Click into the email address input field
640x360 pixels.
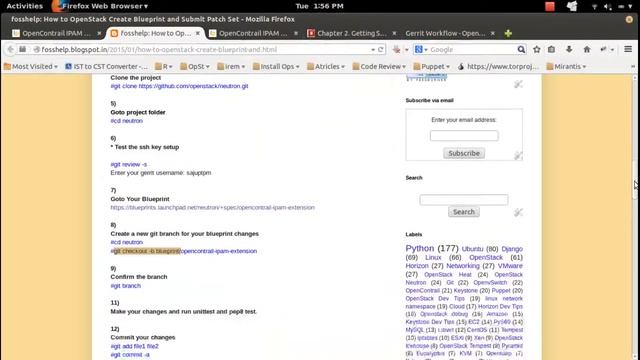click(x=464, y=136)
